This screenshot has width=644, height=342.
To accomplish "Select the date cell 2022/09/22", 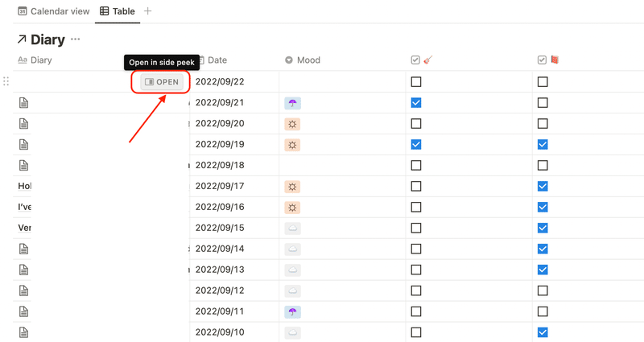I will coord(234,82).
